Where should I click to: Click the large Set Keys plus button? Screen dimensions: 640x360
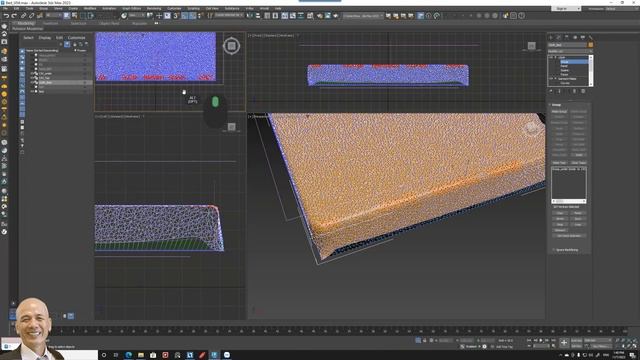point(564,343)
